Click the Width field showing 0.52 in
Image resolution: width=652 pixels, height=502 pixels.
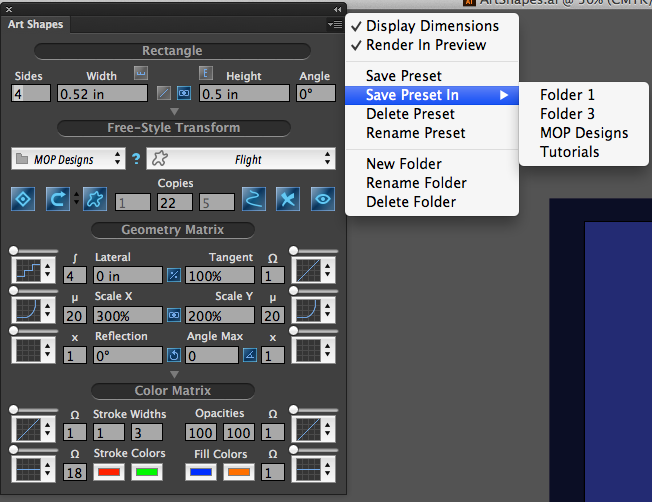click(x=102, y=94)
